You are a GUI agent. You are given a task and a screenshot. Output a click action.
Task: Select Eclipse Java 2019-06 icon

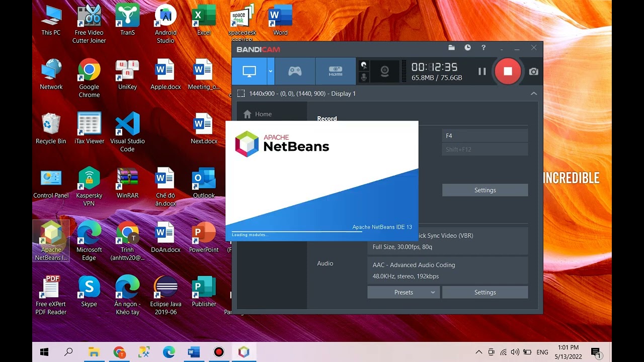pyautogui.click(x=166, y=296)
